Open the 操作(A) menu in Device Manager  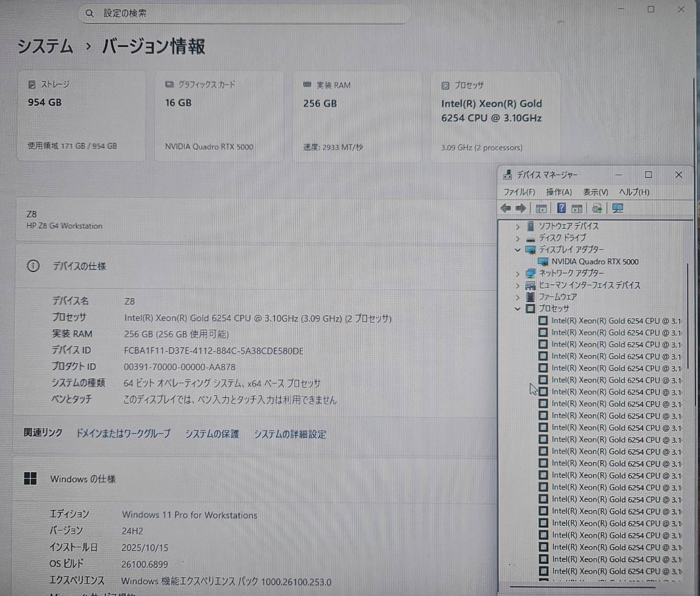pyautogui.click(x=559, y=192)
